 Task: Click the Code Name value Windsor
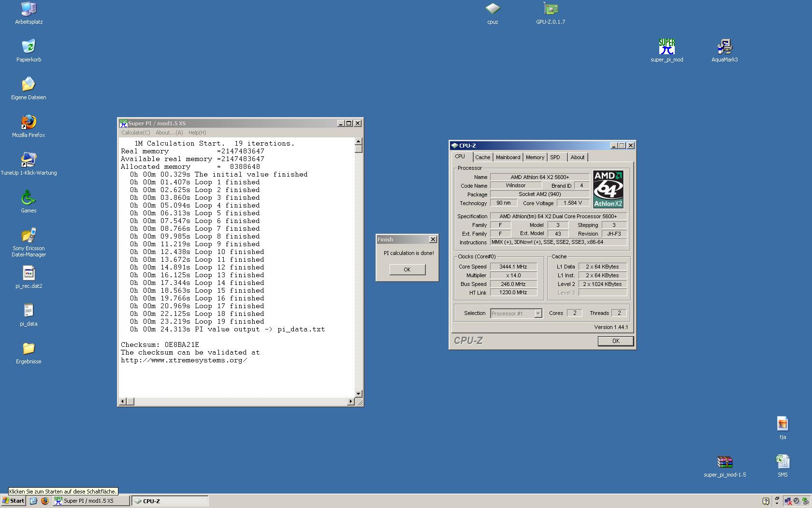(516, 185)
